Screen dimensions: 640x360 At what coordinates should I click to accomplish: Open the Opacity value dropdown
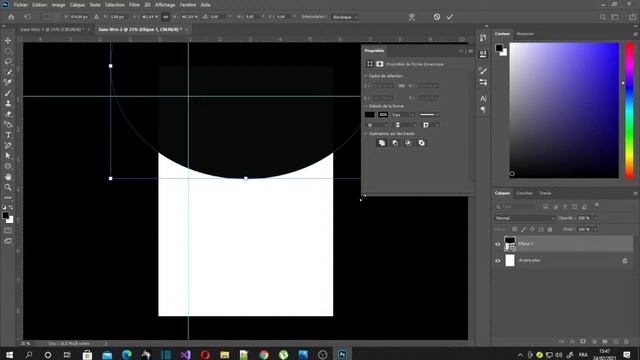click(x=595, y=218)
